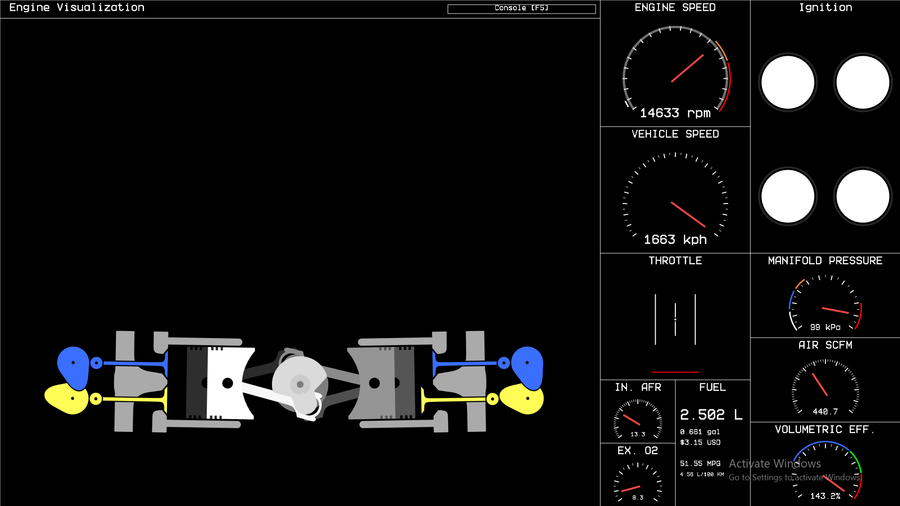Click the right blue intake cam lobe
The image size is (900, 506).
[527, 368]
